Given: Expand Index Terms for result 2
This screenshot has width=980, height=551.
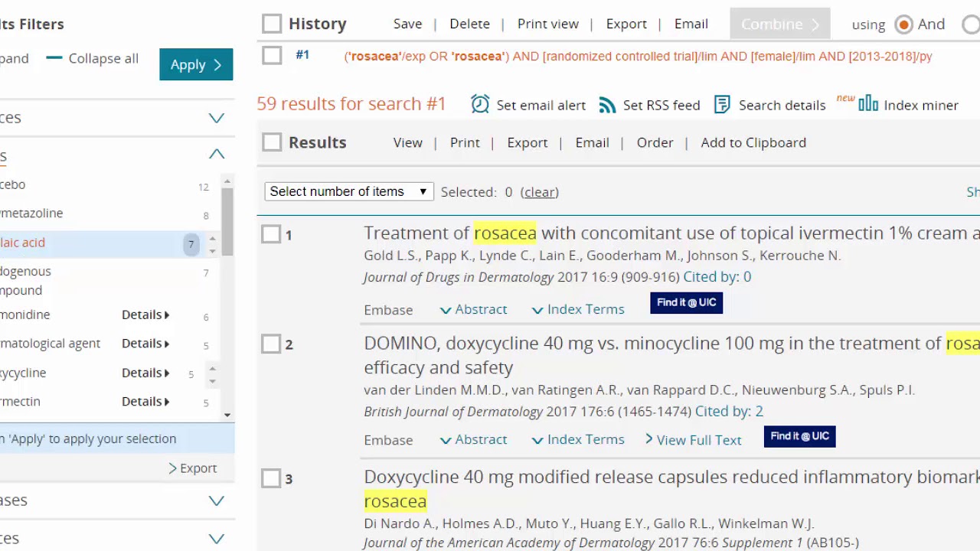Looking at the screenshot, I should (x=578, y=439).
